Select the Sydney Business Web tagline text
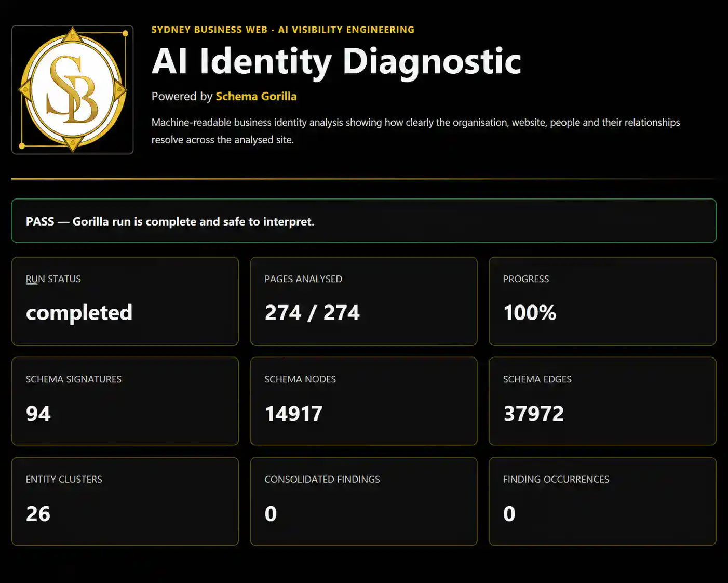The height and width of the screenshot is (583, 728). pyautogui.click(x=283, y=30)
